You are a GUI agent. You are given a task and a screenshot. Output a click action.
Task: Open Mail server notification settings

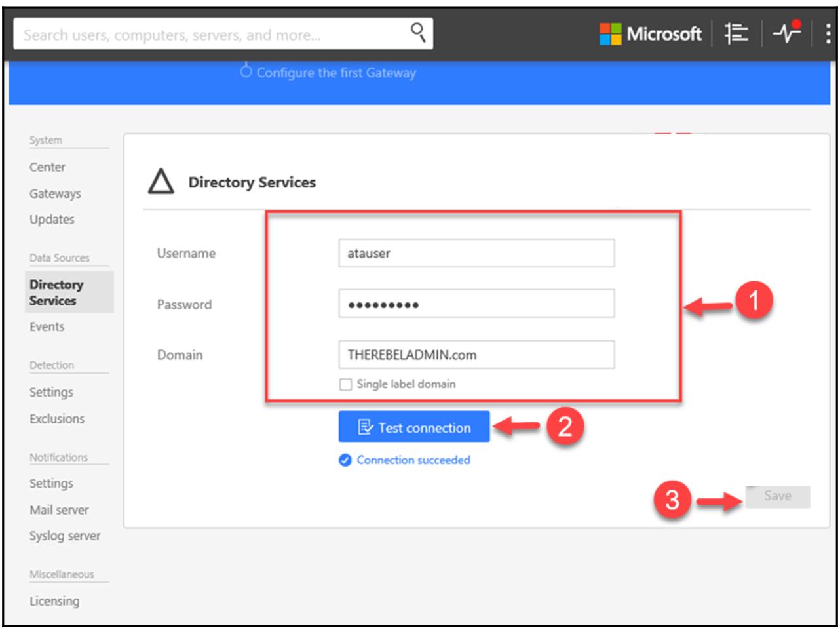(59, 509)
